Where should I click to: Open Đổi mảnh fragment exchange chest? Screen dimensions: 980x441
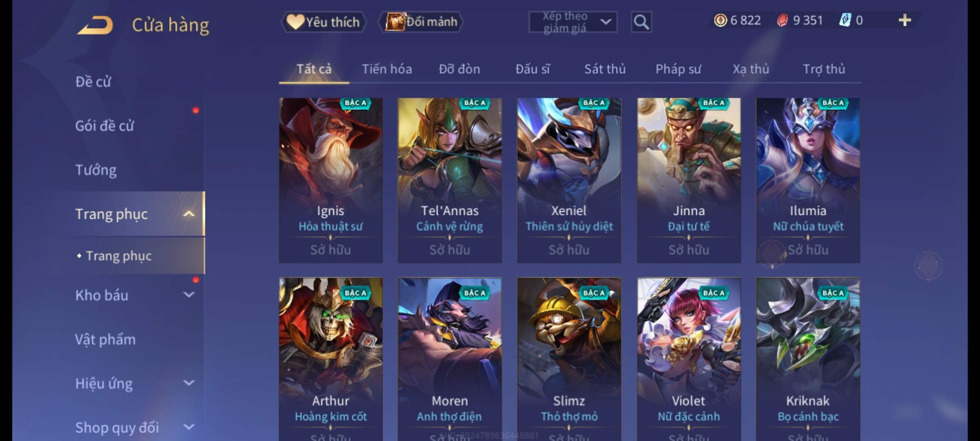click(421, 22)
